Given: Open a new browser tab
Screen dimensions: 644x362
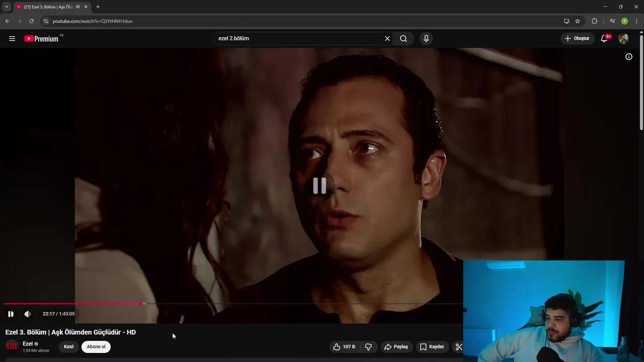Looking at the screenshot, I should point(98,7).
